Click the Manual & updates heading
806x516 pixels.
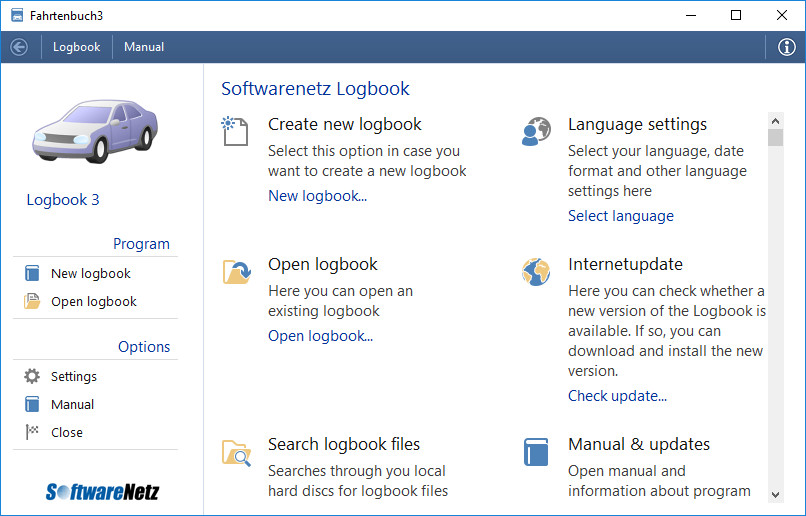point(639,444)
